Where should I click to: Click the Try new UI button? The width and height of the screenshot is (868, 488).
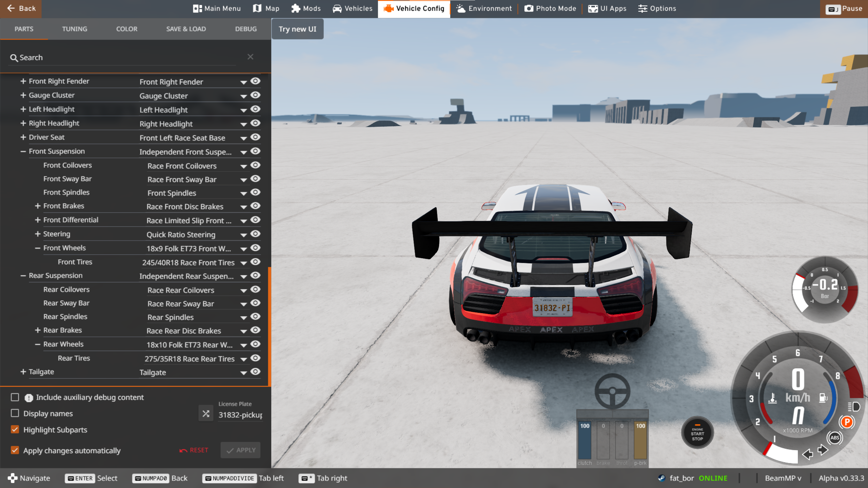[297, 29]
